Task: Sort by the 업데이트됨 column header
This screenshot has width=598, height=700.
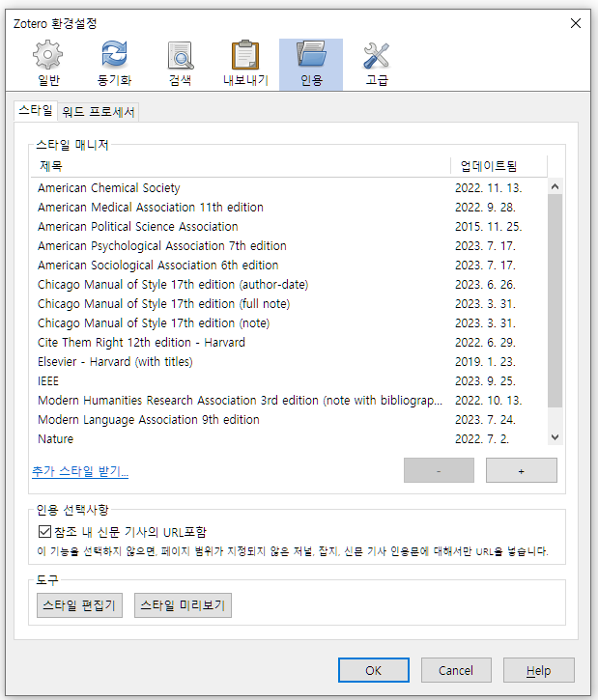Action: [498, 166]
